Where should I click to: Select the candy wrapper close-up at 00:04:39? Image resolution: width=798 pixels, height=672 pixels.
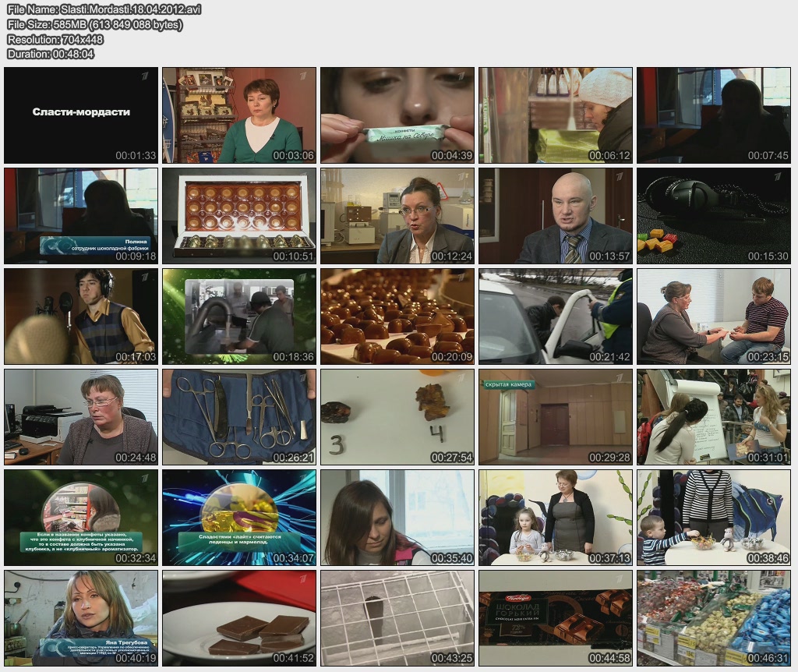[x=397, y=115]
